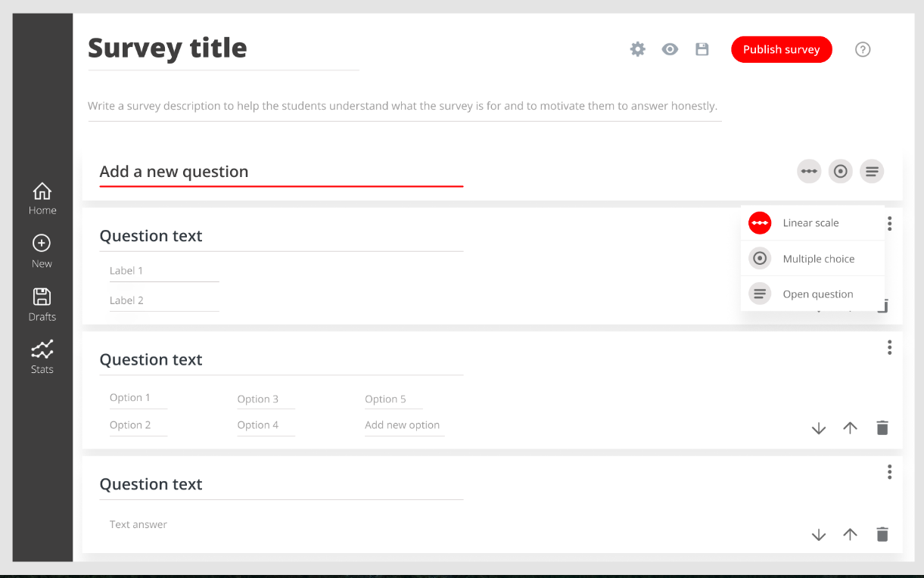Click the Publish survey button

click(782, 50)
